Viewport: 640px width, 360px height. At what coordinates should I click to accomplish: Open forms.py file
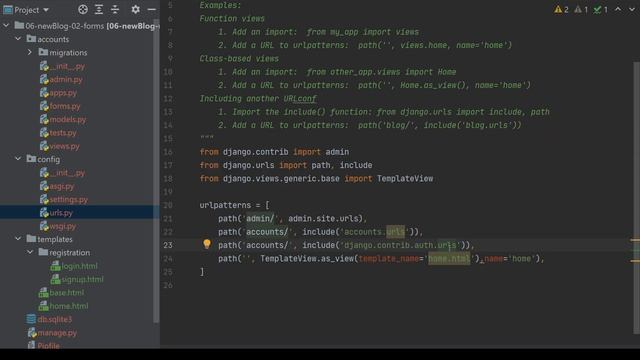click(65, 106)
